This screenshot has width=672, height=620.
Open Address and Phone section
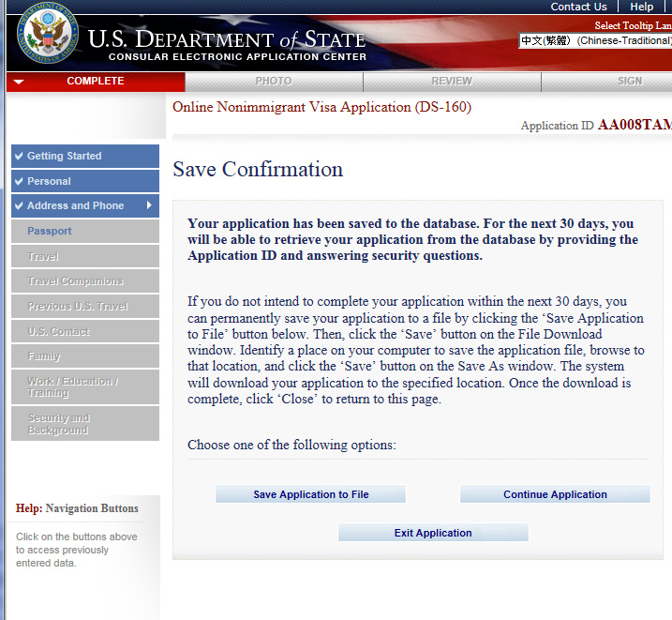(x=85, y=205)
